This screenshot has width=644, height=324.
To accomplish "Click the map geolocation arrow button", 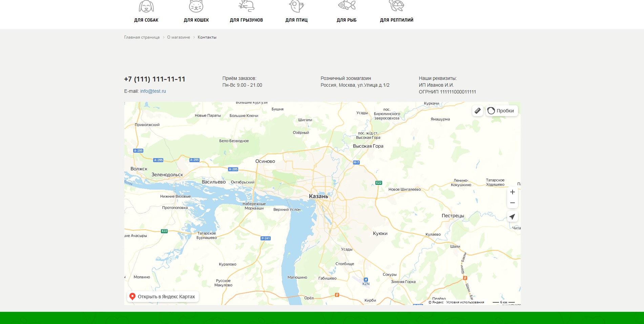I will 512,217.
